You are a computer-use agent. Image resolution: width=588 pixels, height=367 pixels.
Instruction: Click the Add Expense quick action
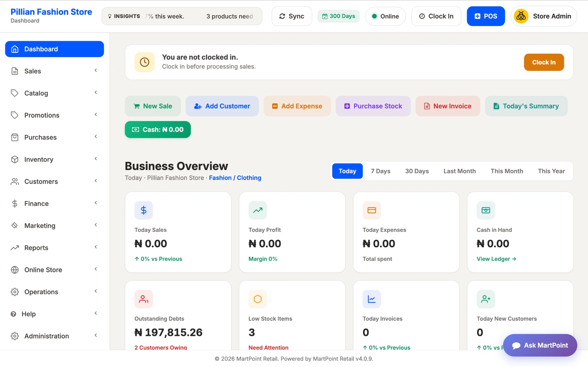297,106
